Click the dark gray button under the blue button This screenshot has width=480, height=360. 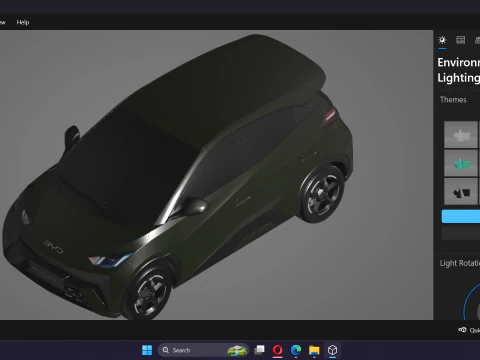pos(461,233)
